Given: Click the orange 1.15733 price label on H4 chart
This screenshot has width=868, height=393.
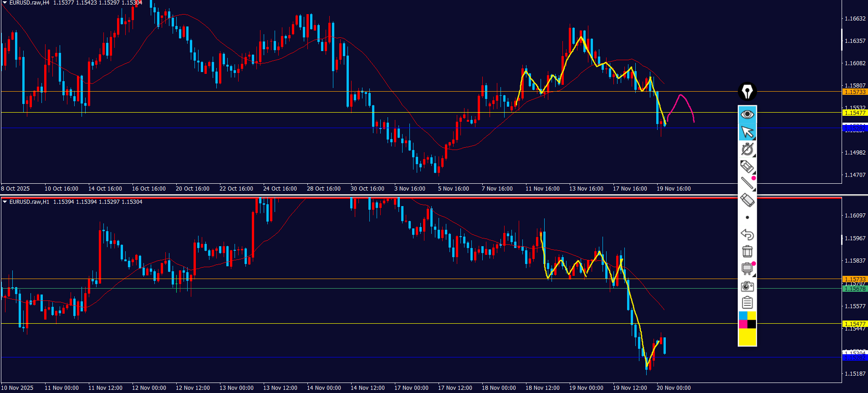Looking at the screenshot, I should 855,92.
